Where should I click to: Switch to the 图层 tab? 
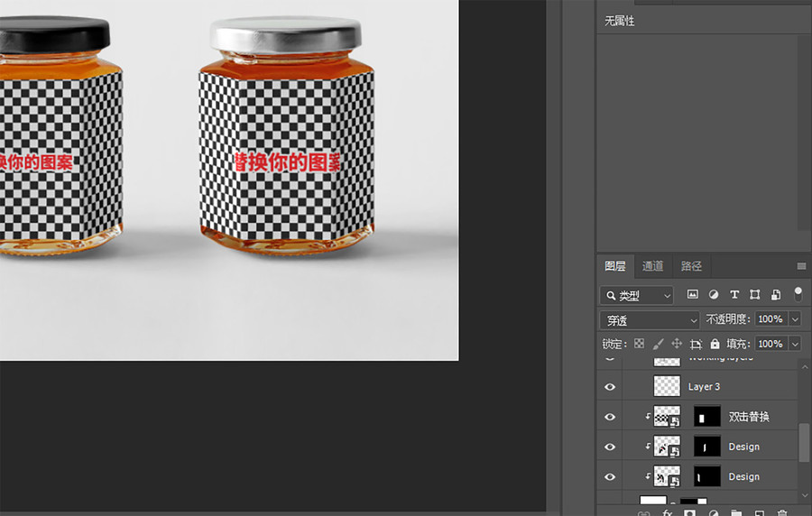pos(615,266)
